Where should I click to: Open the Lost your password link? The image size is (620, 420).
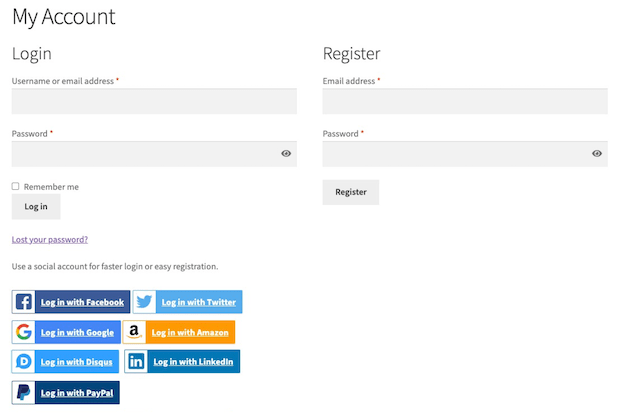(50, 240)
